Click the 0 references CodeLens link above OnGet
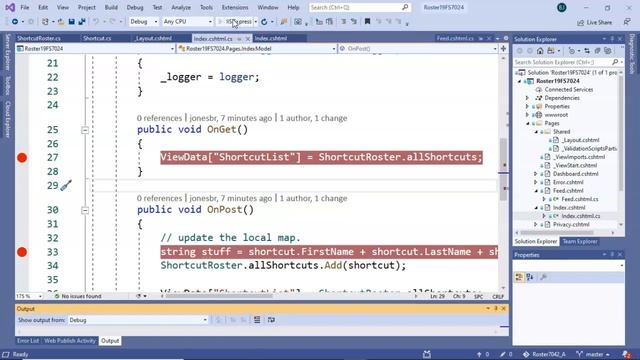The height and width of the screenshot is (360, 640). coord(159,118)
